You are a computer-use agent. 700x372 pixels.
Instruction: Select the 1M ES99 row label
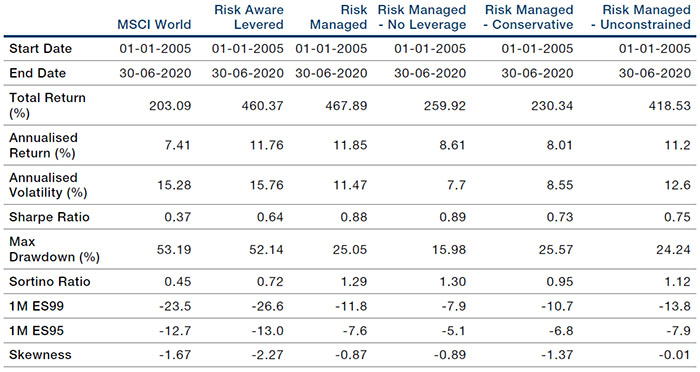(x=36, y=306)
